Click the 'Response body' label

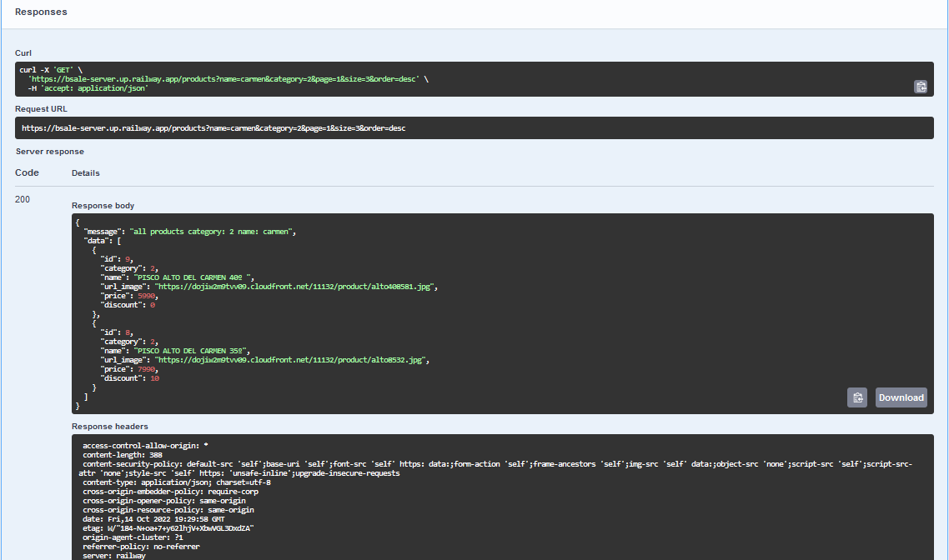pos(103,206)
